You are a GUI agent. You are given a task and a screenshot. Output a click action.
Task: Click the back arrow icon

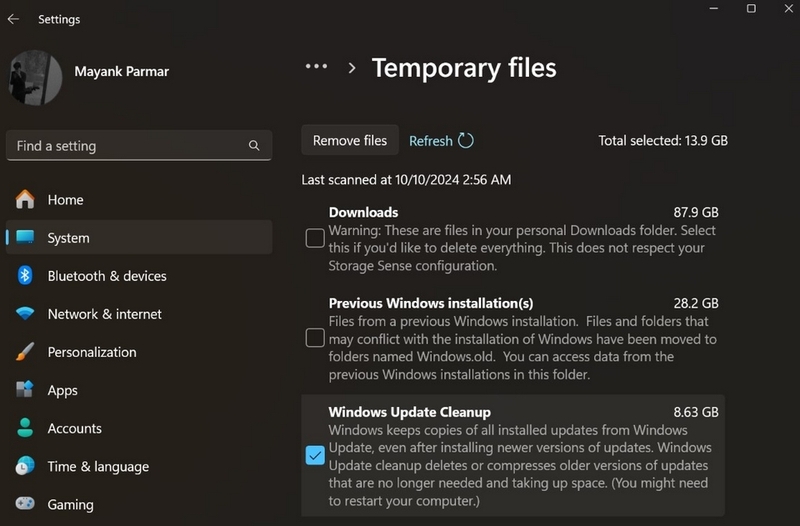[13, 19]
